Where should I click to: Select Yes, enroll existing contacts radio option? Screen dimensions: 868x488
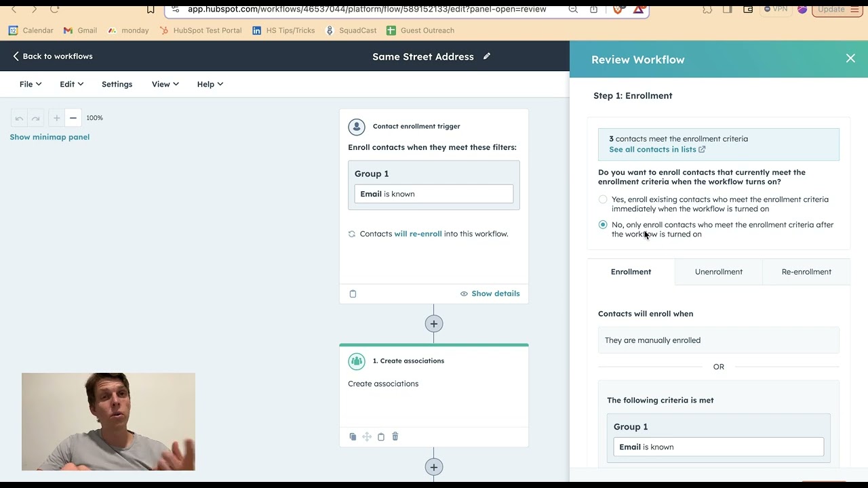pos(603,199)
